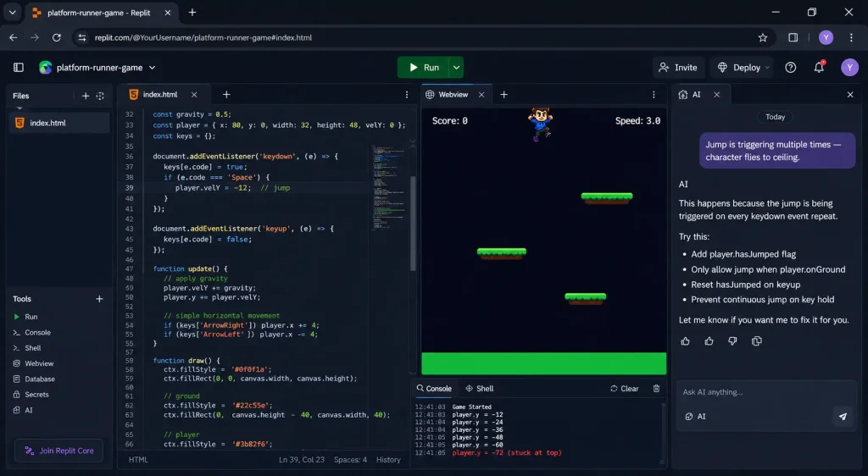Copy the AI response

coord(757,341)
